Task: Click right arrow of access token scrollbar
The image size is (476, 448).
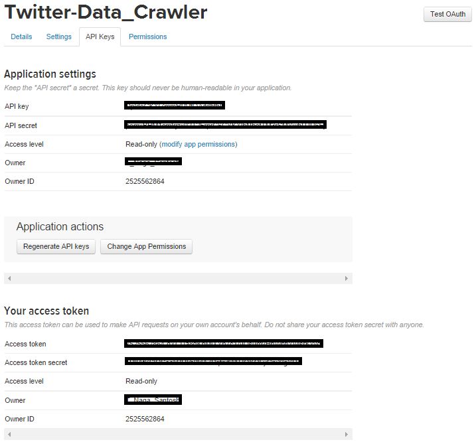Action: [x=347, y=434]
